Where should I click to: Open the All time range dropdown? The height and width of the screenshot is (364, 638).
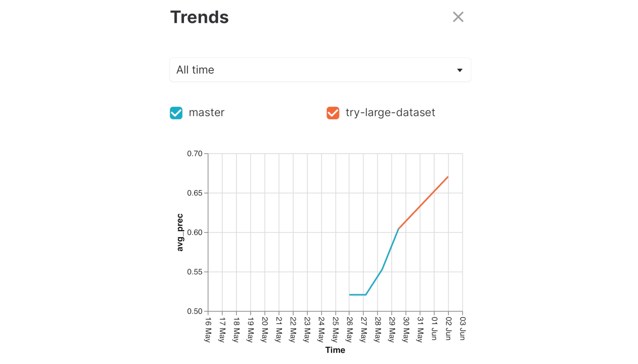(320, 70)
